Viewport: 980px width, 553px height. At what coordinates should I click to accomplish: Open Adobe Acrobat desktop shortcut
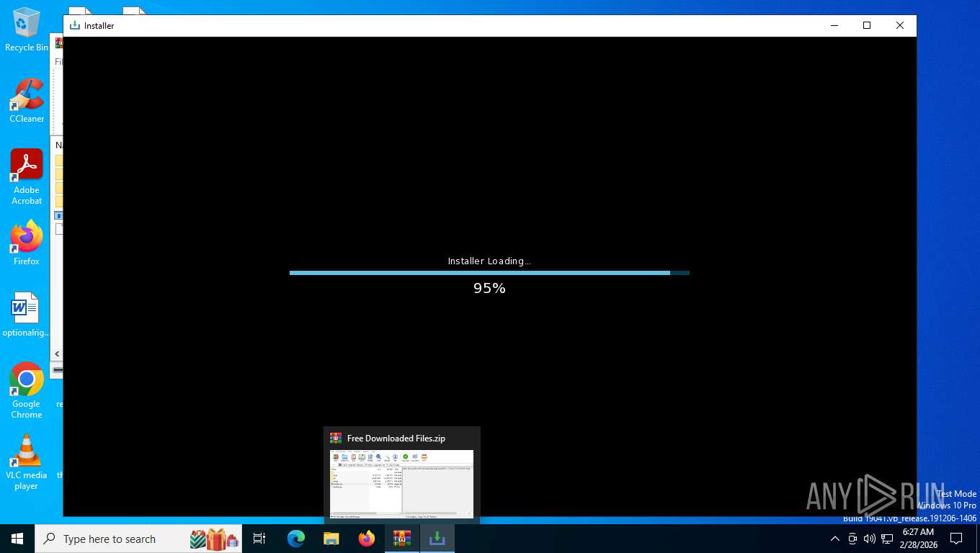click(27, 177)
